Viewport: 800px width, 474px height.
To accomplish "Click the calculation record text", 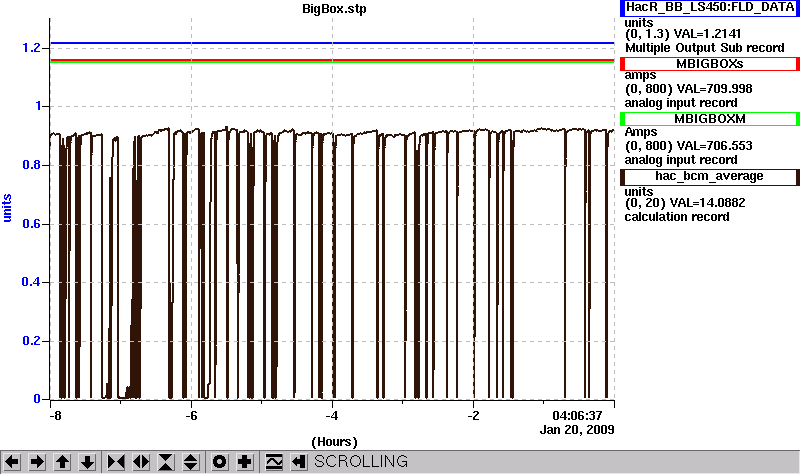I will tap(677, 217).
